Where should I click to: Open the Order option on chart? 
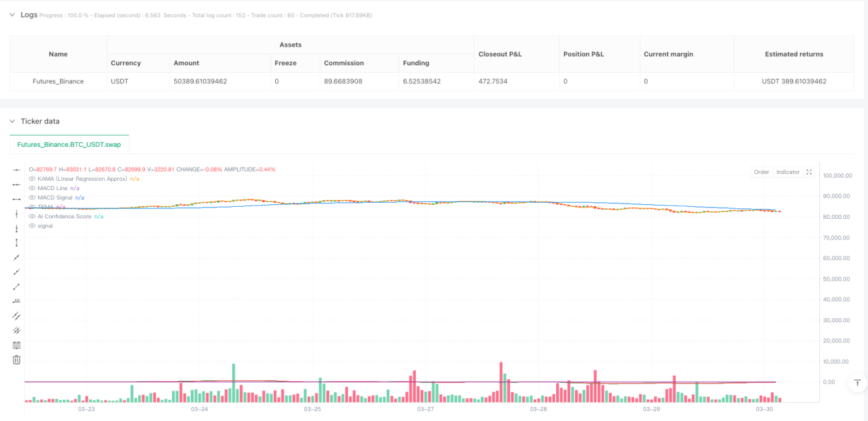click(x=761, y=172)
